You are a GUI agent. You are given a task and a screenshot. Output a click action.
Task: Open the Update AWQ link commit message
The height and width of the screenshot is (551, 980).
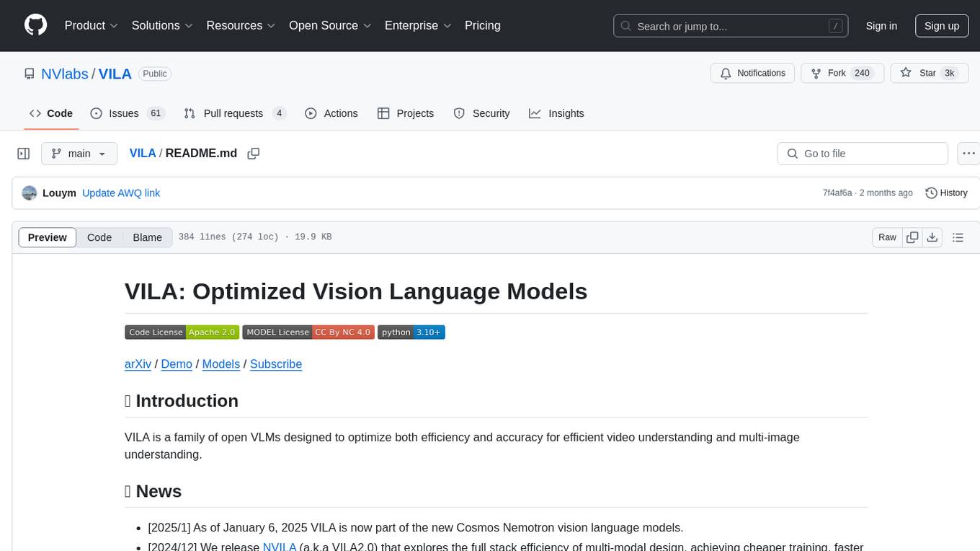[121, 193]
